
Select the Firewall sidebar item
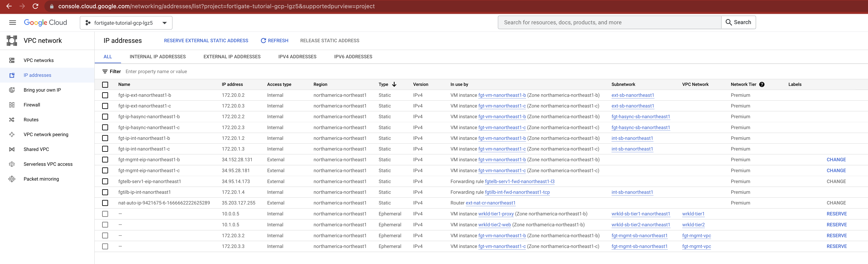(x=32, y=105)
